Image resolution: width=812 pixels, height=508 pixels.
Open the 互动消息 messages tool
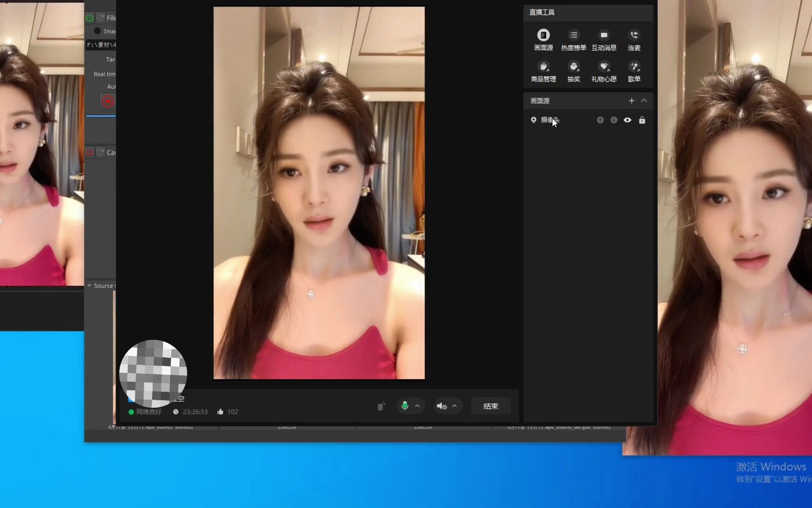tap(604, 40)
